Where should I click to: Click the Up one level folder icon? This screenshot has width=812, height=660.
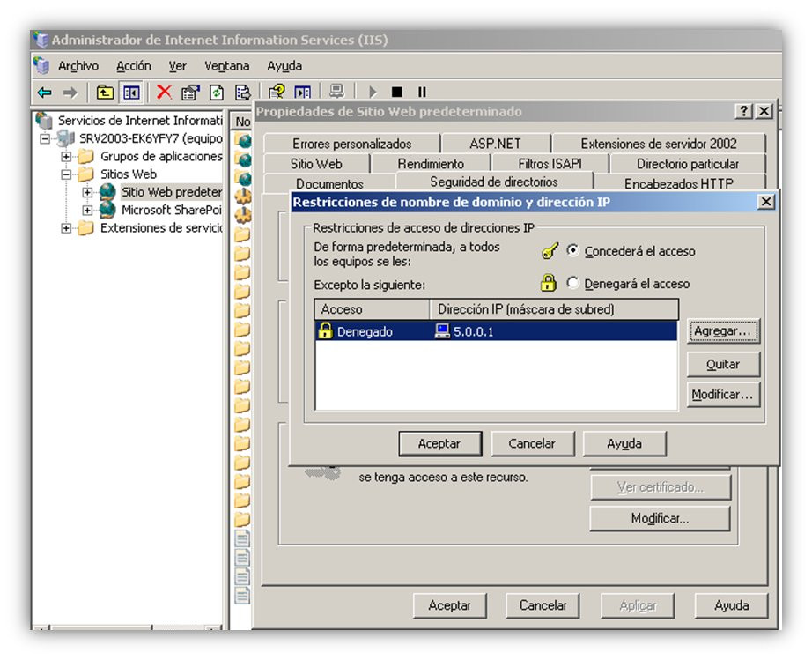pyautogui.click(x=105, y=93)
